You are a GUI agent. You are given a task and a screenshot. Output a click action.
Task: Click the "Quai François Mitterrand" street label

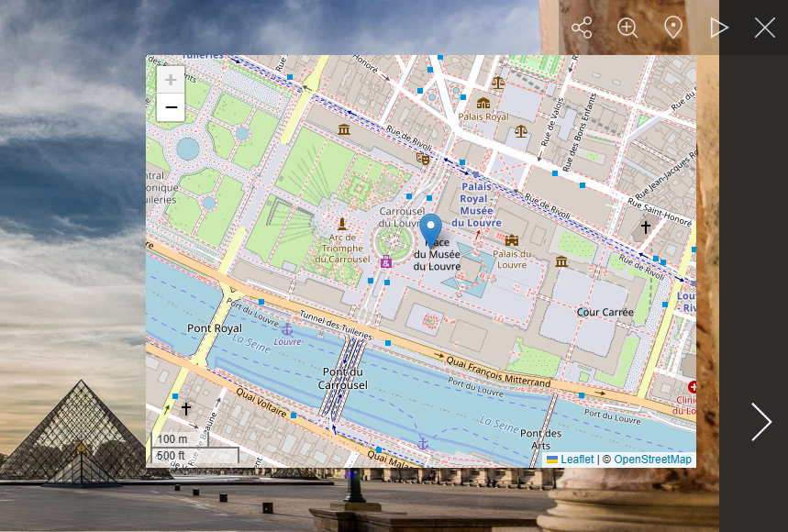[498, 372]
